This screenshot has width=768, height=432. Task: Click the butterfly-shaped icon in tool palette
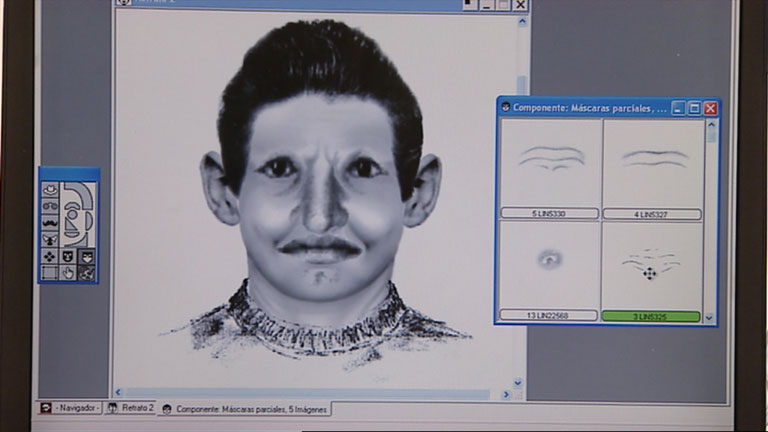[x=50, y=240]
